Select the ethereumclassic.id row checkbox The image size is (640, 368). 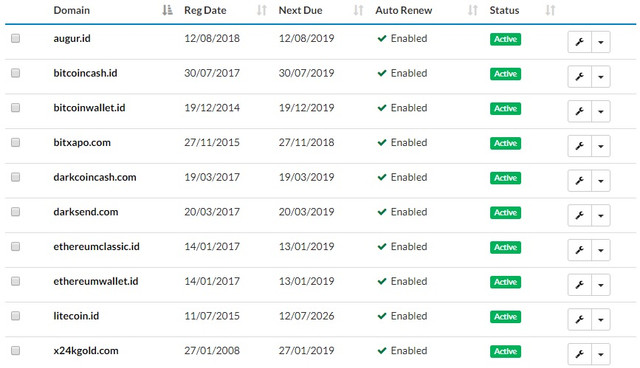pyautogui.click(x=16, y=246)
